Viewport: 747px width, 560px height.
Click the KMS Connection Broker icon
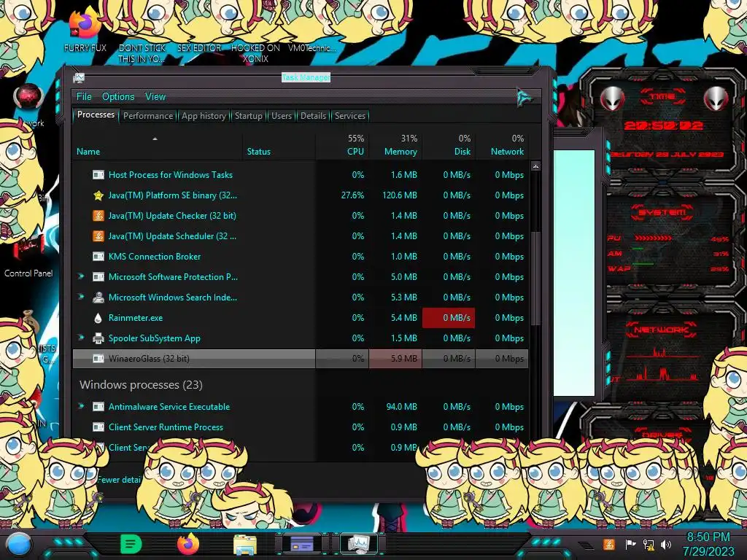click(x=98, y=257)
